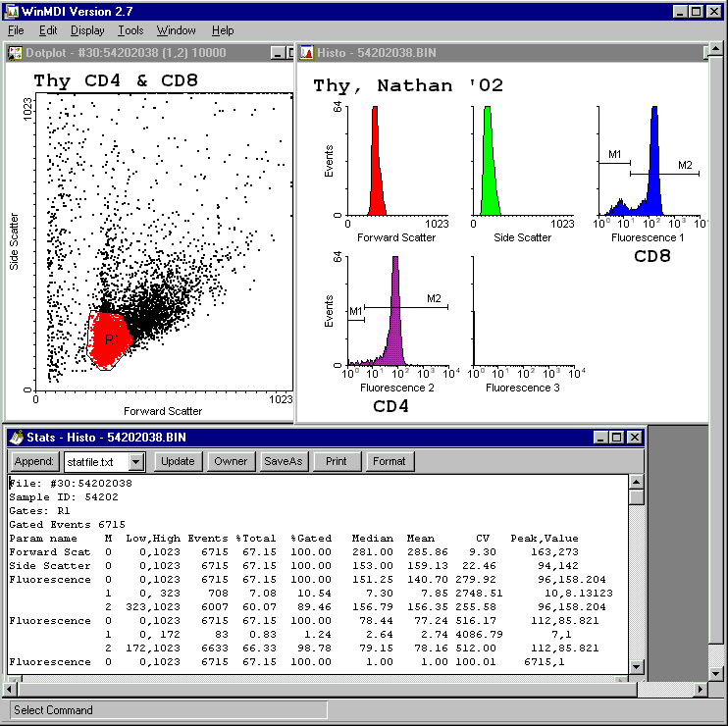Select the red R1 region in dotplot
The width and height of the screenshot is (728, 726).
point(110,340)
